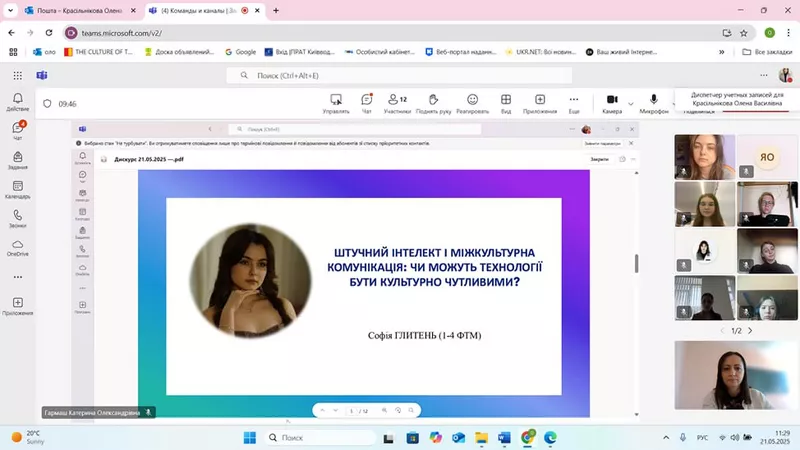Open the meeting Чат panel

pyautogui.click(x=366, y=104)
